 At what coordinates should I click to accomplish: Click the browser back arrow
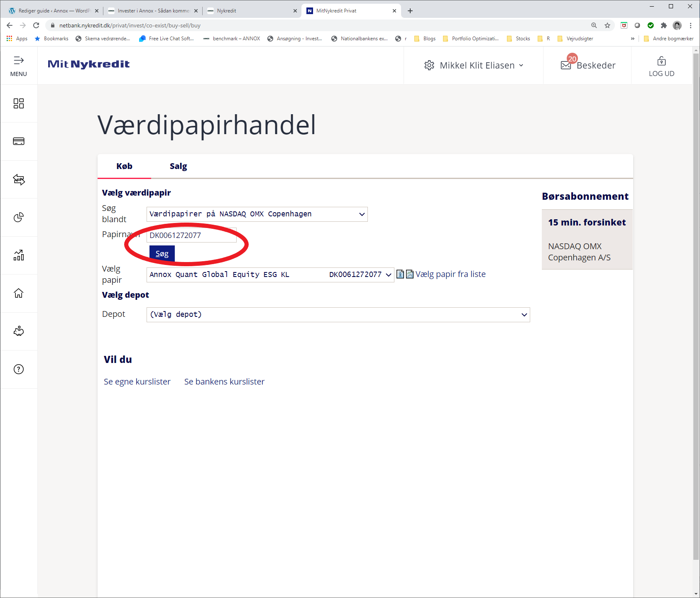(x=10, y=25)
